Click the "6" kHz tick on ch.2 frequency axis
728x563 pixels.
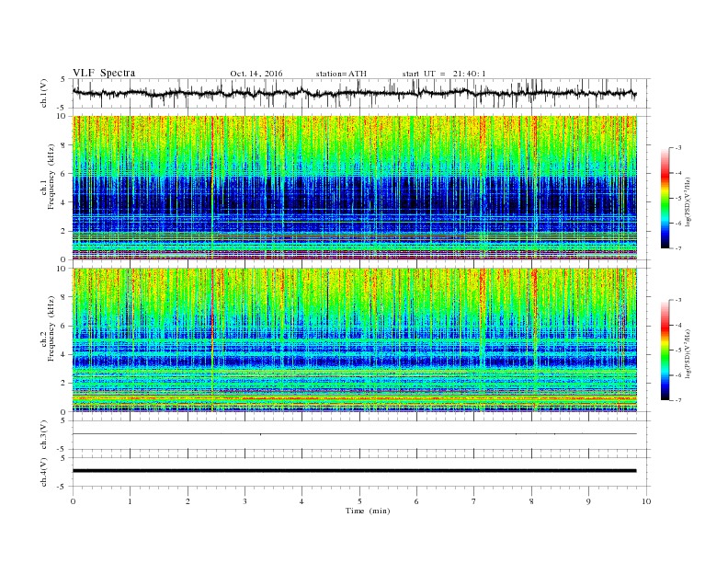pos(64,326)
